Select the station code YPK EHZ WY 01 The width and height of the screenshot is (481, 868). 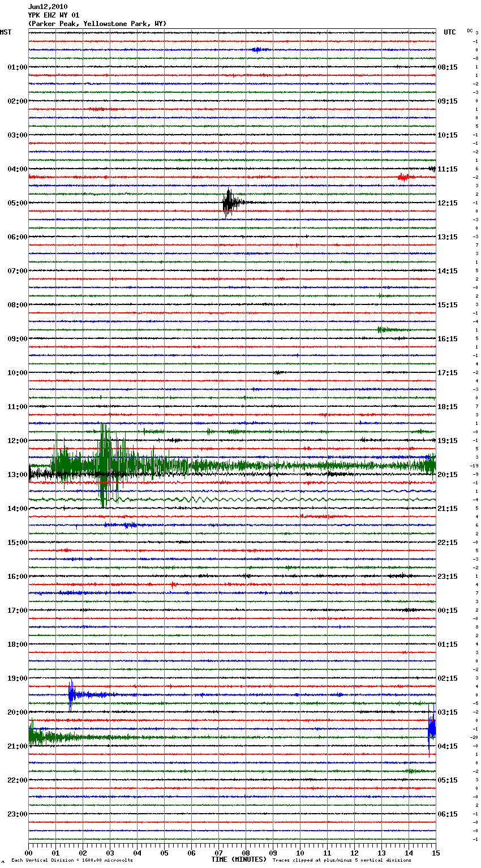tap(54, 15)
